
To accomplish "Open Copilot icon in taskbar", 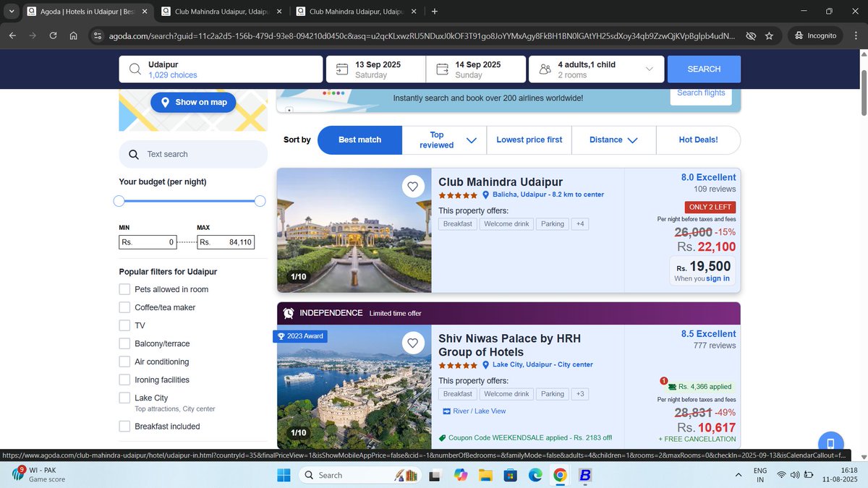I will (x=460, y=475).
